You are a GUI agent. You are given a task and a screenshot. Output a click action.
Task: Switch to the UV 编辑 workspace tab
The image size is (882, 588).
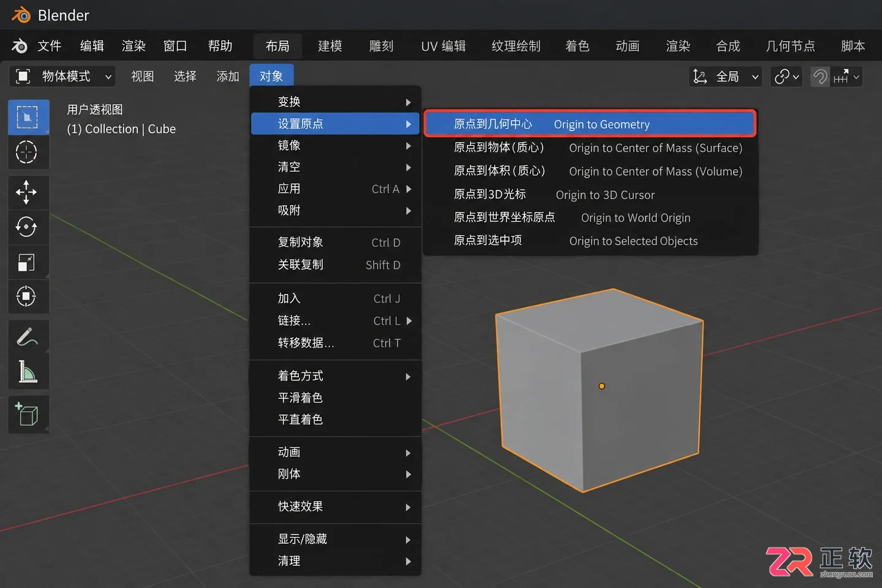point(443,46)
